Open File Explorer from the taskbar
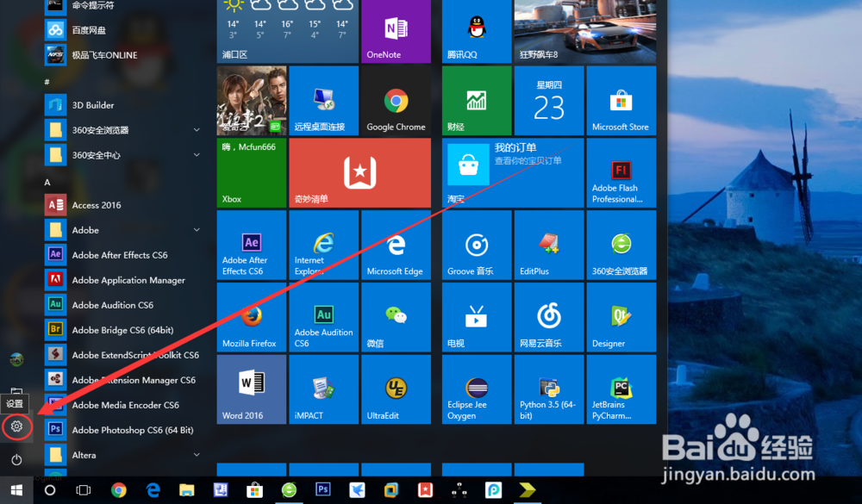The width and height of the screenshot is (862, 504). tap(187, 490)
